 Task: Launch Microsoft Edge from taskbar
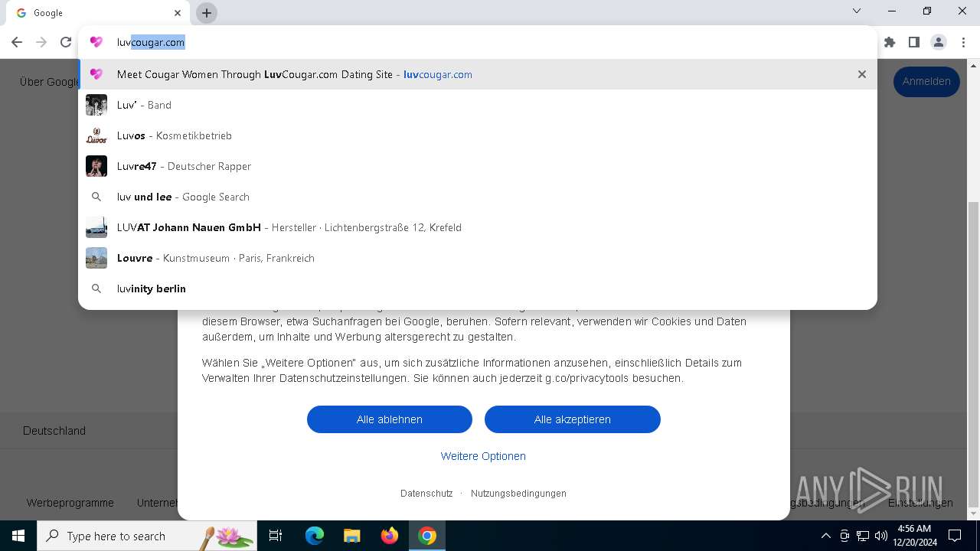click(x=315, y=536)
